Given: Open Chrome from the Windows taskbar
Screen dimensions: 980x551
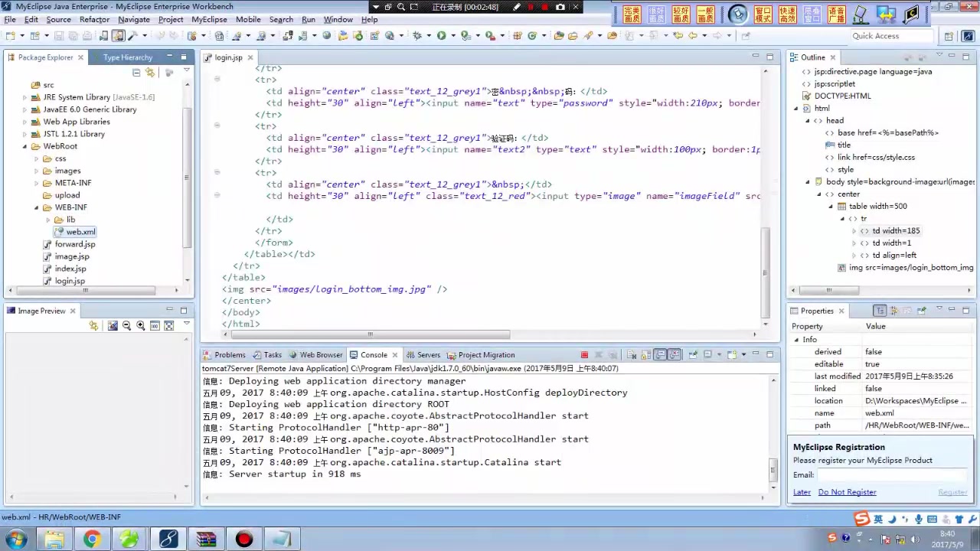Looking at the screenshot, I should click(x=92, y=540).
